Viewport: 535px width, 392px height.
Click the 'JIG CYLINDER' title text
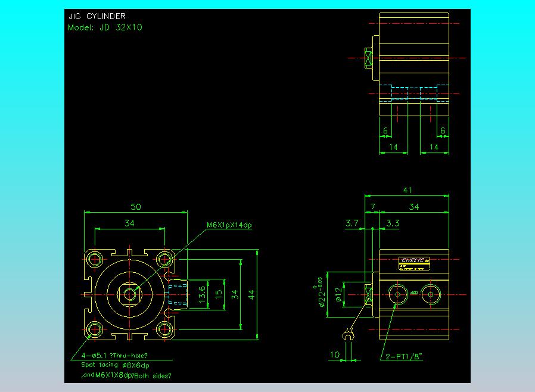pyautogui.click(x=97, y=16)
